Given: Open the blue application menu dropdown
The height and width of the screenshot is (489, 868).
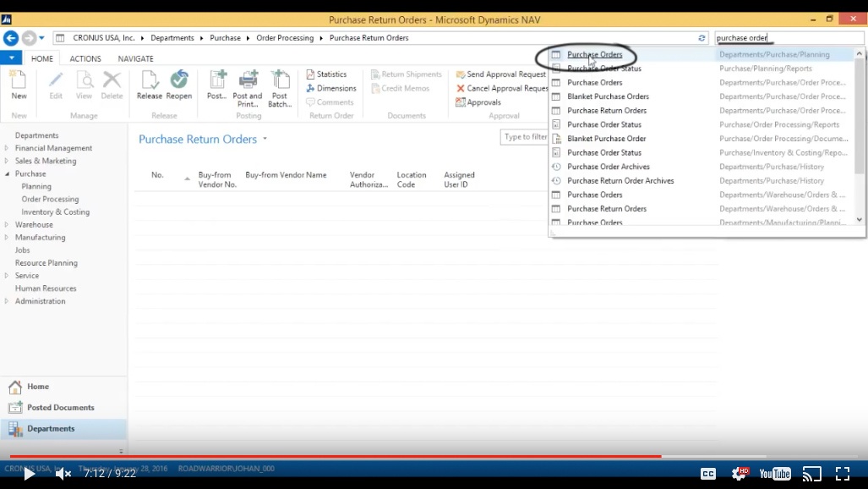Looking at the screenshot, I should pos(11,58).
